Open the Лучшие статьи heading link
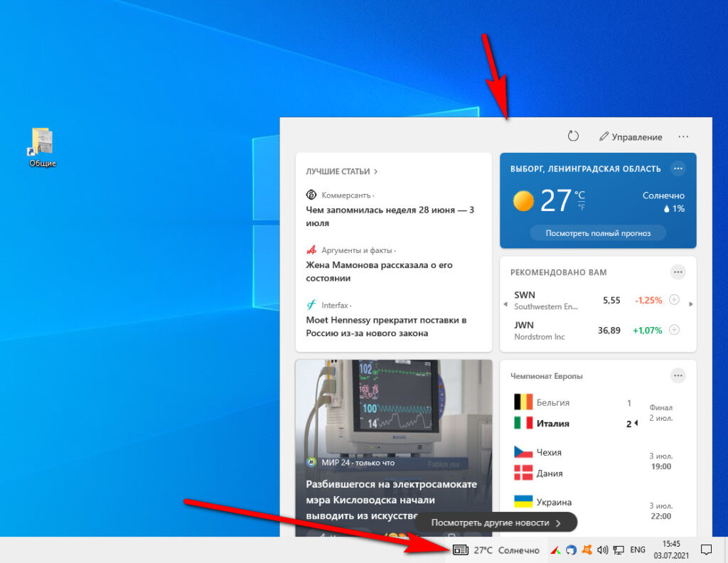This screenshot has height=563, width=728. coord(338,172)
